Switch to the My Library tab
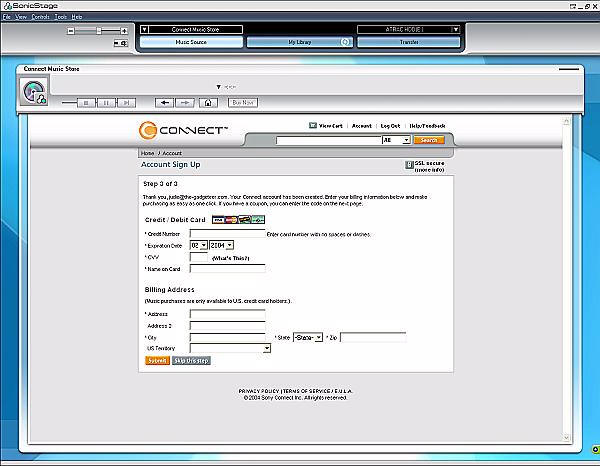 click(299, 42)
